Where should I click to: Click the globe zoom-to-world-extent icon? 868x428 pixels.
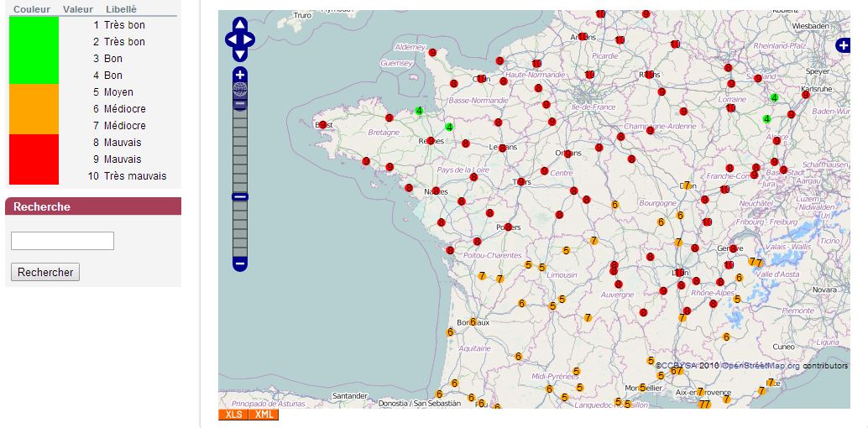(240, 89)
